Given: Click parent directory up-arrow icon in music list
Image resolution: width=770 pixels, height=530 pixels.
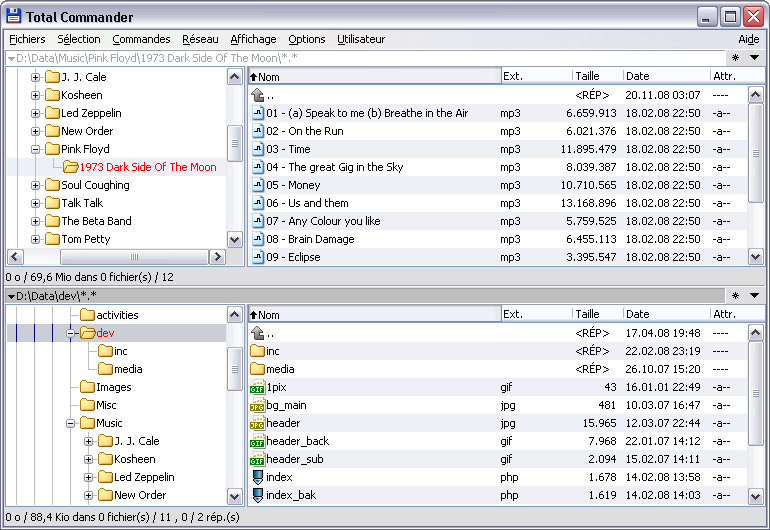Looking at the screenshot, I should click(x=257, y=95).
